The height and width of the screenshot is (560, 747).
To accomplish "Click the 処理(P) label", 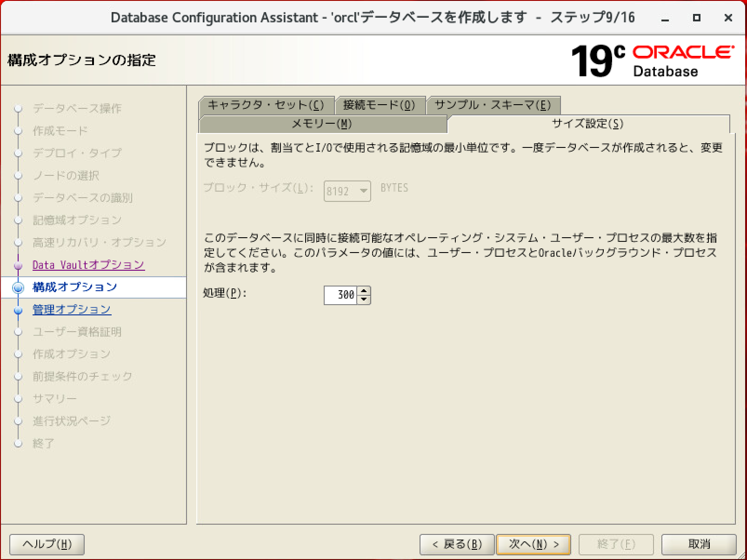I will coord(225,293).
